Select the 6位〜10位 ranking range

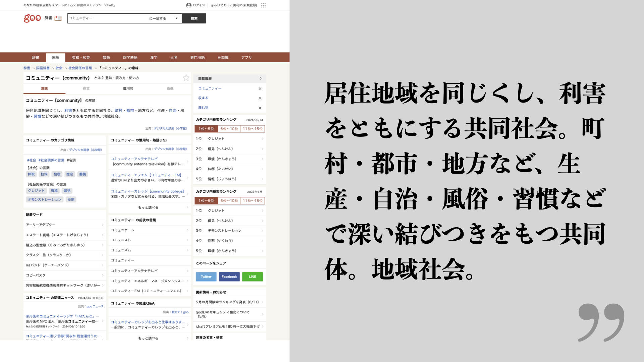coord(229,129)
